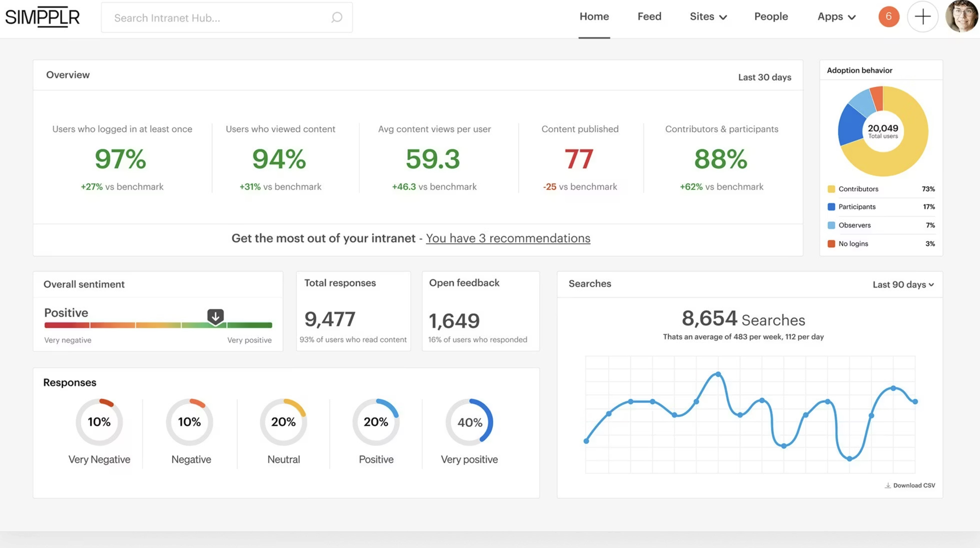
Task: Open the People menu item
Action: tap(771, 17)
